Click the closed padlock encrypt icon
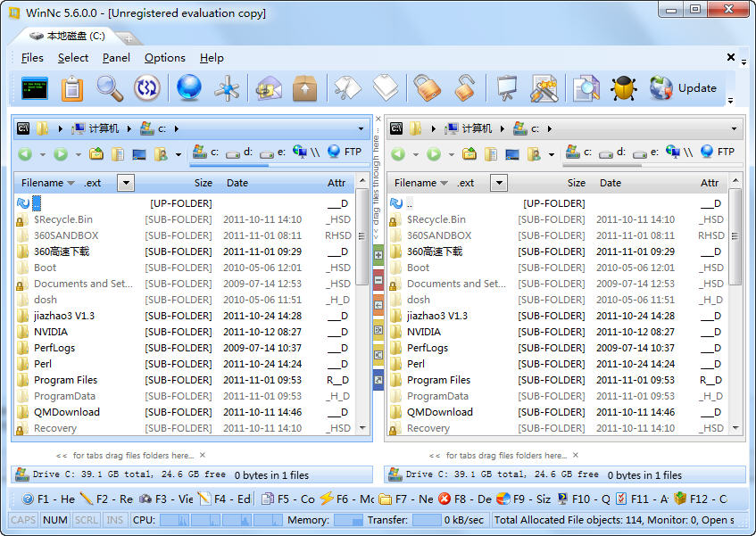The width and height of the screenshot is (756, 536). 425,88
